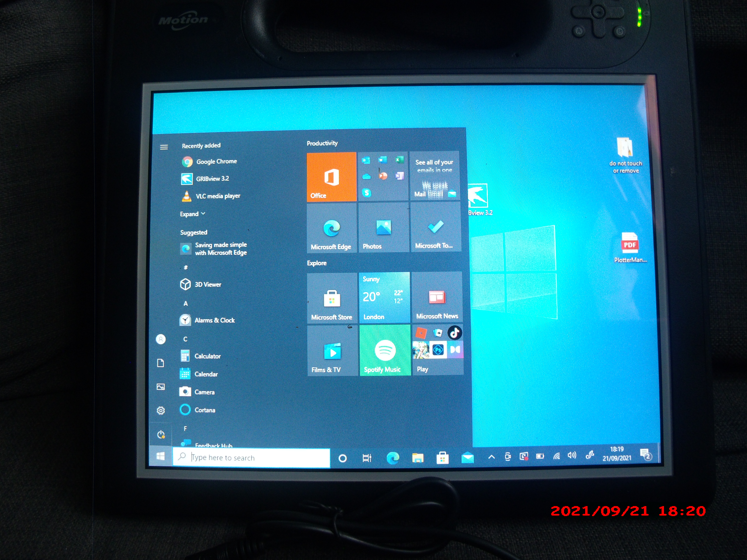Image resolution: width=747 pixels, height=560 pixels.
Task: Click the Productivity group header
Action: coord(322,143)
